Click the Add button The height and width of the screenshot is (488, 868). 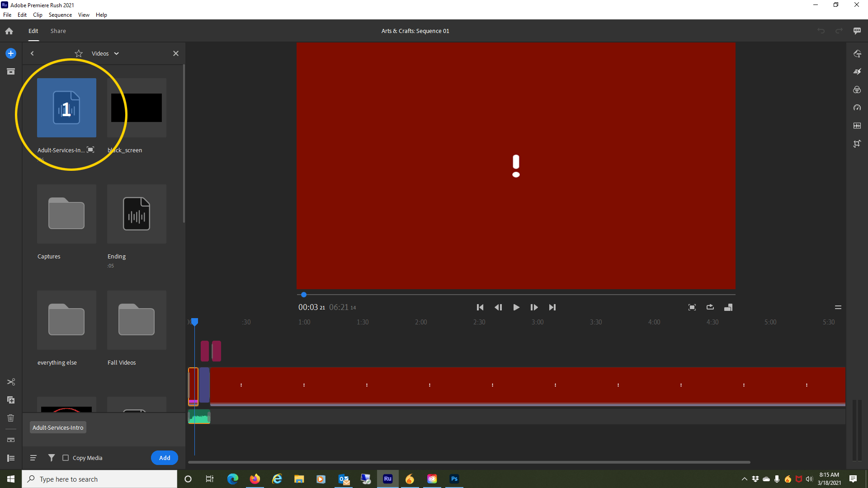point(165,458)
